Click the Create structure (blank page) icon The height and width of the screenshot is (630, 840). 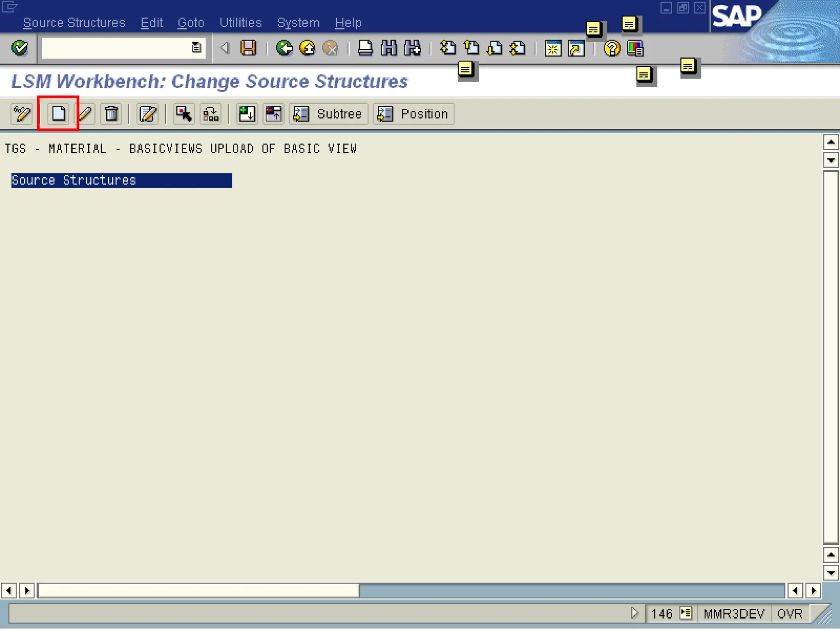click(58, 114)
